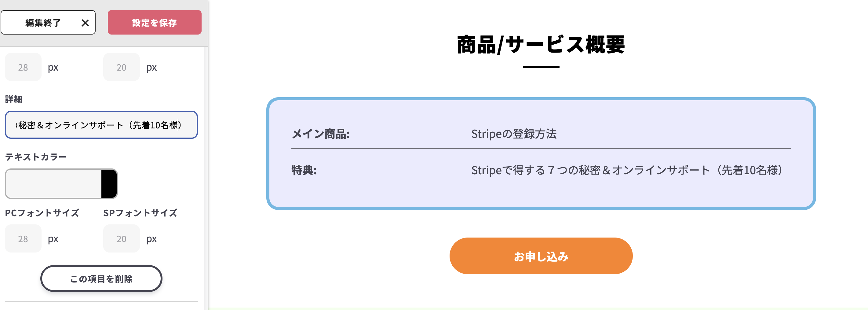Select the upper PC font size field showing 28
Image resolution: width=868 pixels, height=310 pixels.
(x=23, y=67)
